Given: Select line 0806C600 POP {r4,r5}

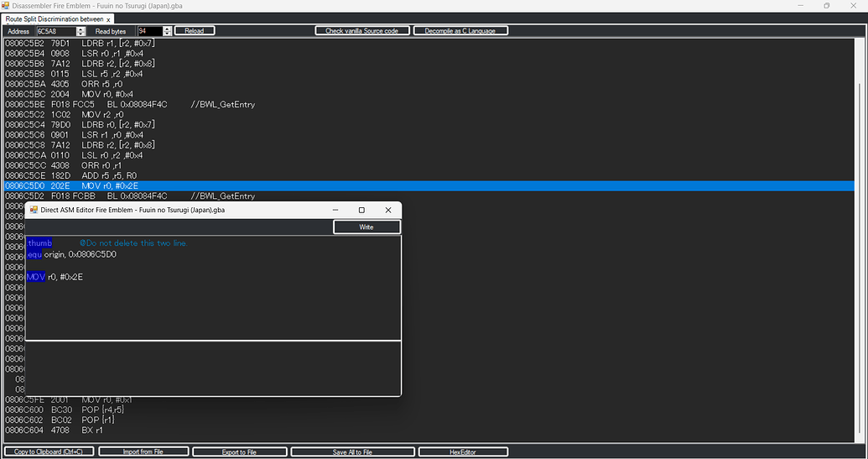Looking at the screenshot, I should (x=429, y=409).
